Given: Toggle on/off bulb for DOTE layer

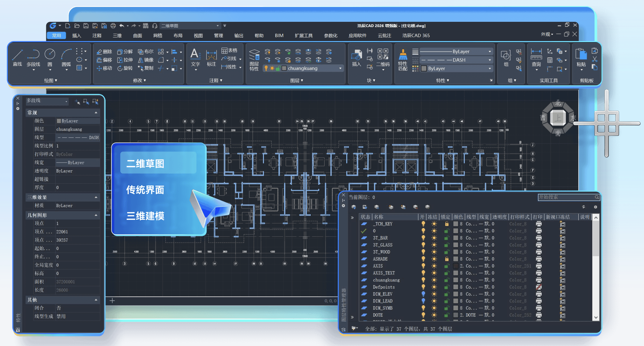Looking at the screenshot, I should pyautogui.click(x=423, y=315).
